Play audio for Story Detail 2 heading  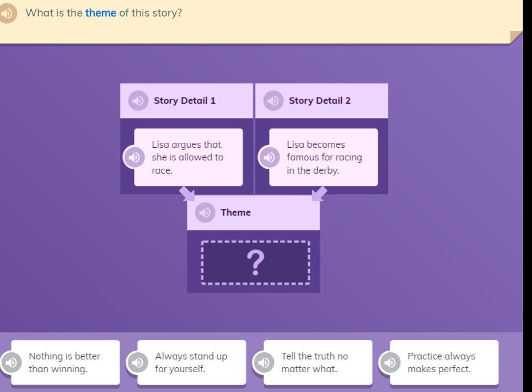pyautogui.click(x=273, y=100)
